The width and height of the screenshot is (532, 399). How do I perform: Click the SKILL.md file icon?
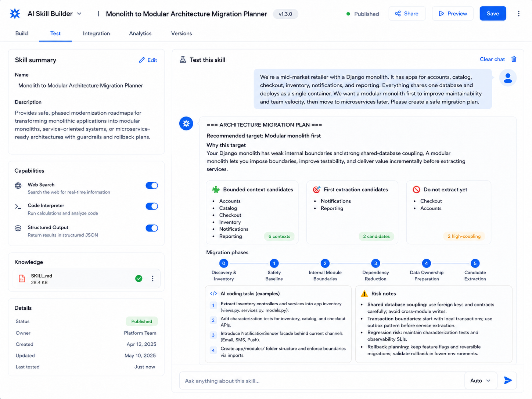tap(22, 279)
